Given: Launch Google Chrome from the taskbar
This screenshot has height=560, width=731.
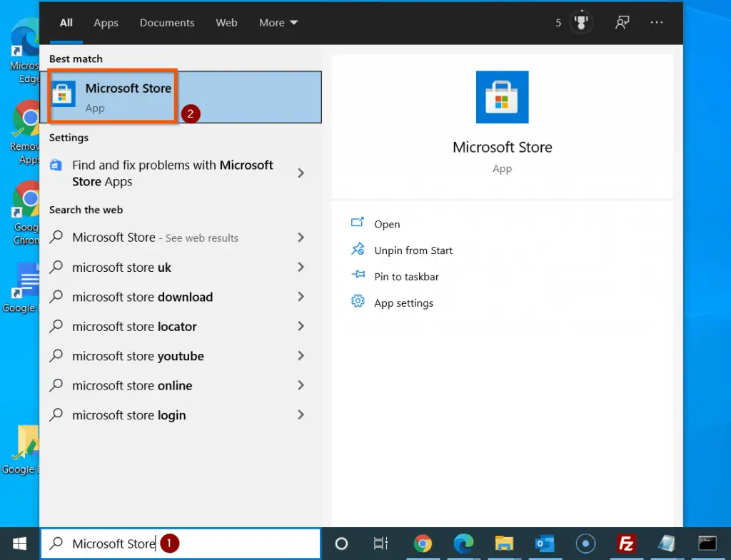Looking at the screenshot, I should coord(423,544).
